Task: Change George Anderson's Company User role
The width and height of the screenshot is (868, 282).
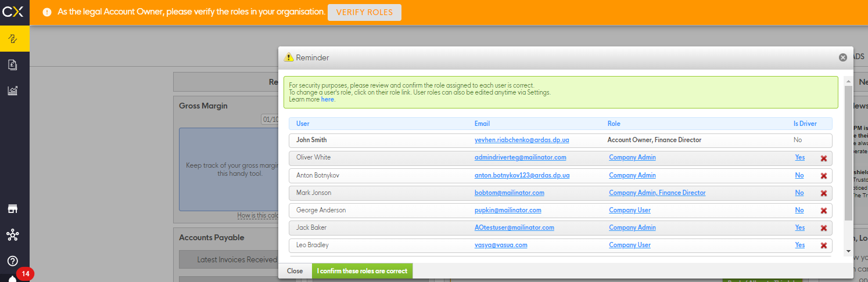Action: (630, 210)
